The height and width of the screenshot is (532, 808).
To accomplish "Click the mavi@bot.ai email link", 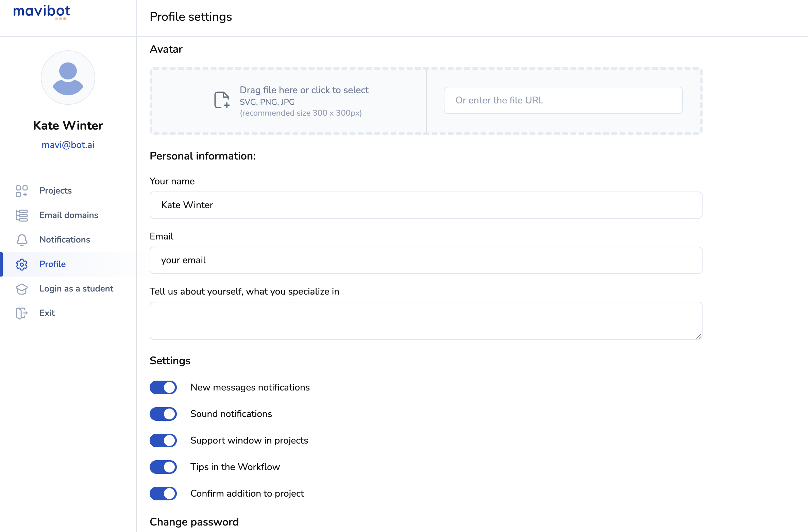I will 68,145.
